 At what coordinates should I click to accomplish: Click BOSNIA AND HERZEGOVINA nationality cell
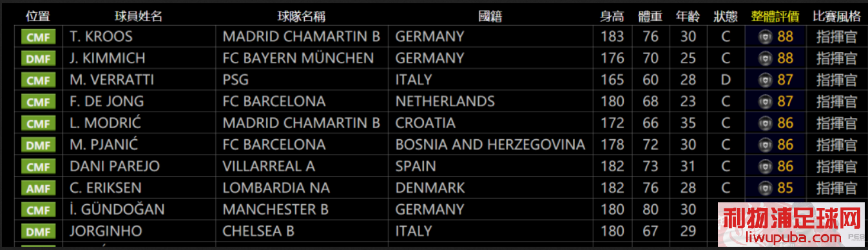point(490,144)
